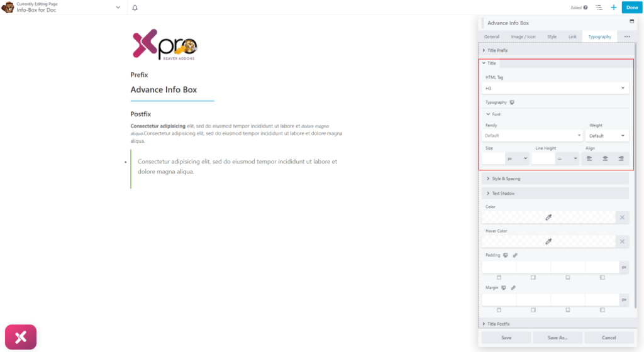The height and width of the screenshot is (352, 644).
Task: Switch to the Style tab
Action: (x=552, y=36)
